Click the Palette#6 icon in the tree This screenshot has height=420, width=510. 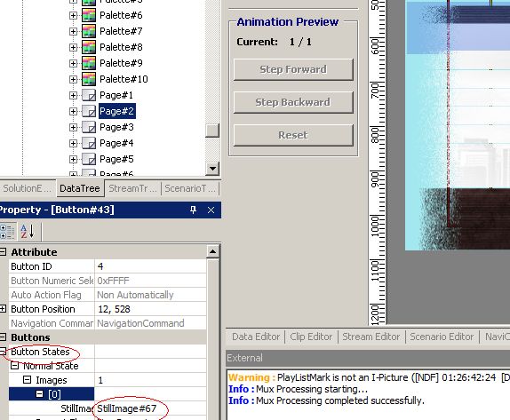[89, 15]
